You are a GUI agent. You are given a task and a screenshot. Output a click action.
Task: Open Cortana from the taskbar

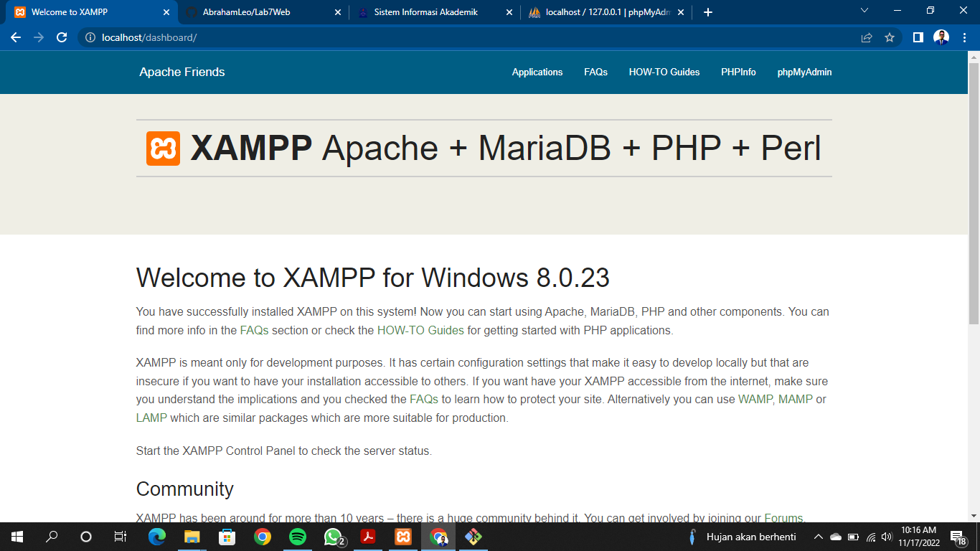point(86,537)
